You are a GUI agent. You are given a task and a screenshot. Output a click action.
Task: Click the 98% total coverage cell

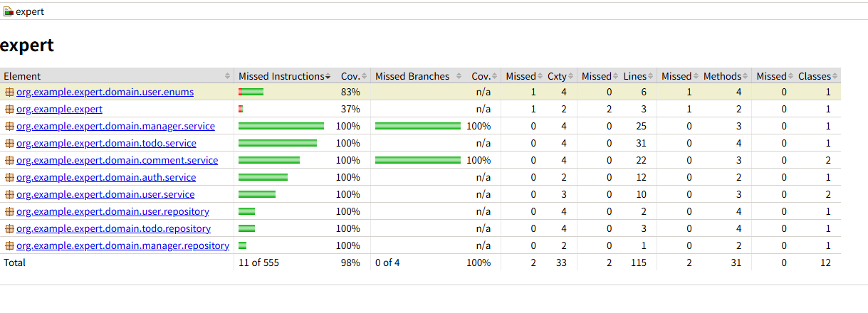(350, 262)
